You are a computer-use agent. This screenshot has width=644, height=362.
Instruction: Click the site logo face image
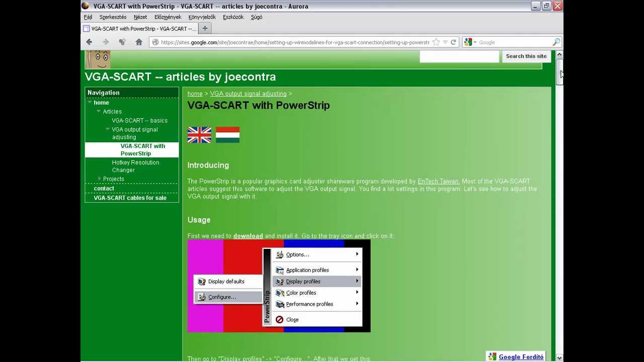[x=98, y=59]
